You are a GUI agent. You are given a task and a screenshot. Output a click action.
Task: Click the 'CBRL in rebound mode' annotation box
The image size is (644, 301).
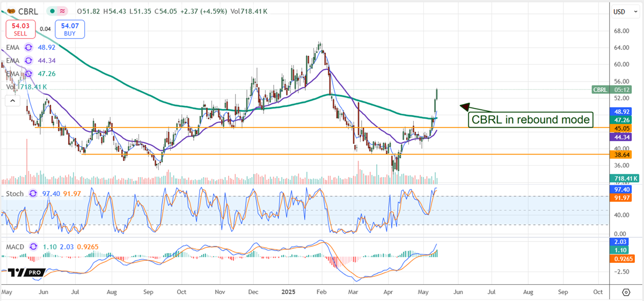coord(531,119)
